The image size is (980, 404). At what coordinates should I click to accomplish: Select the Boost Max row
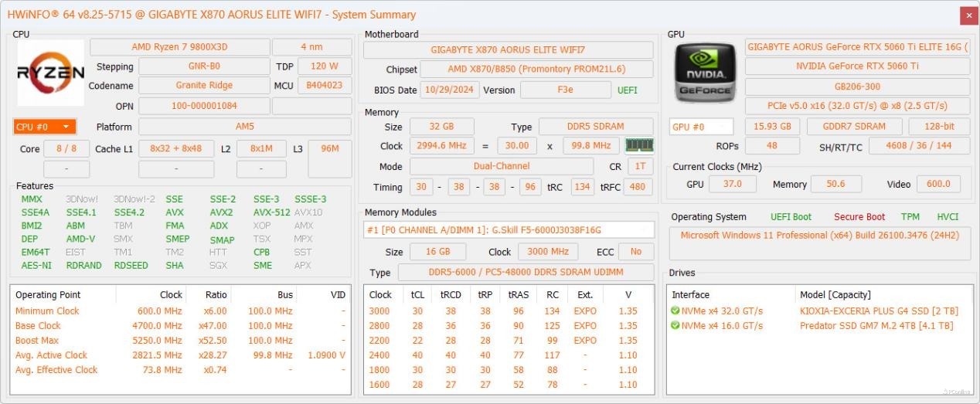click(x=181, y=340)
